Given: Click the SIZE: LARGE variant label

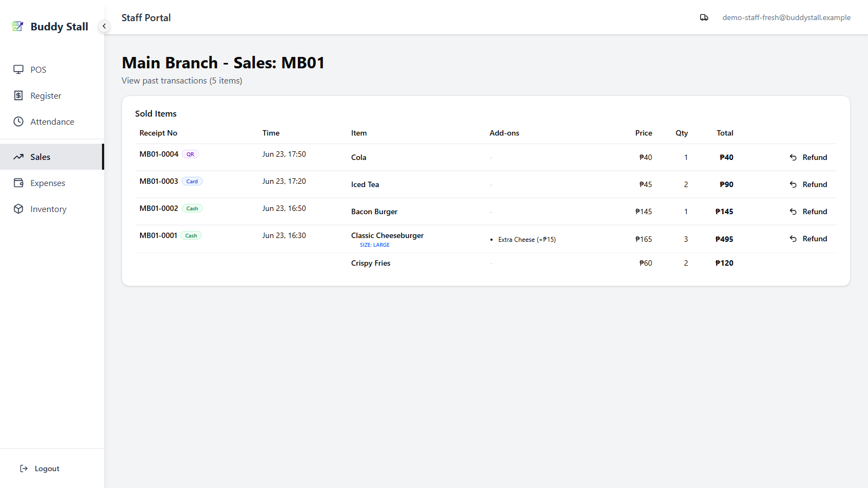Looking at the screenshot, I should point(375,245).
